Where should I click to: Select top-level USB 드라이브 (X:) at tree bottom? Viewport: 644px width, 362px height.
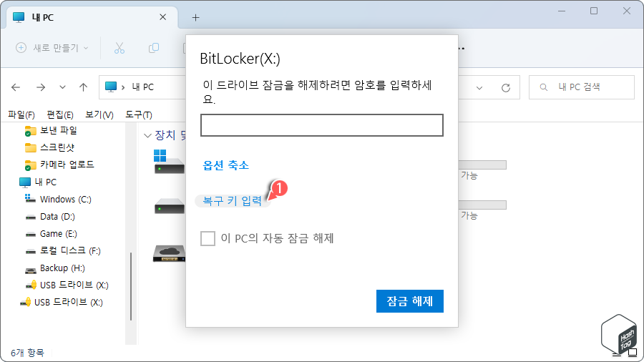[x=69, y=303]
